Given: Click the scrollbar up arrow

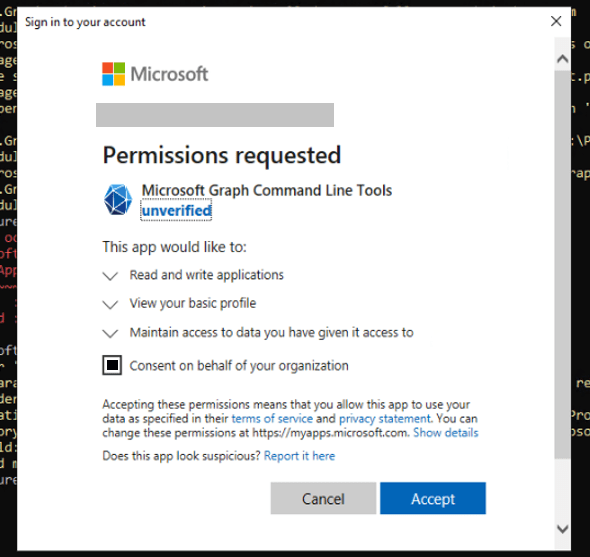Looking at the screenshot, I should (563, 59).
